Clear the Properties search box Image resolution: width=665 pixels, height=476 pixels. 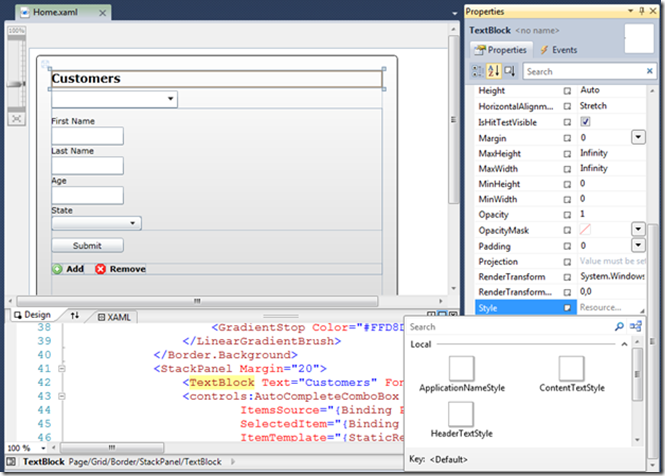pyautogui.click(x=649, y=71)
